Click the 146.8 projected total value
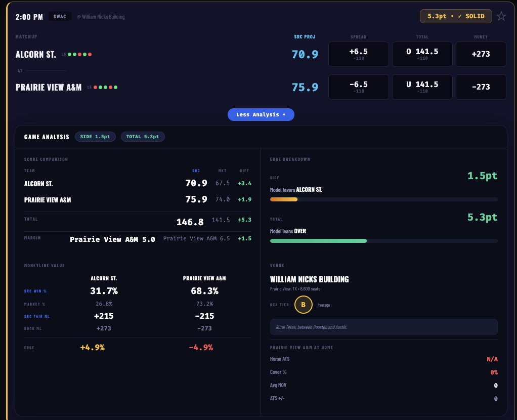 [x=190, y=222]
